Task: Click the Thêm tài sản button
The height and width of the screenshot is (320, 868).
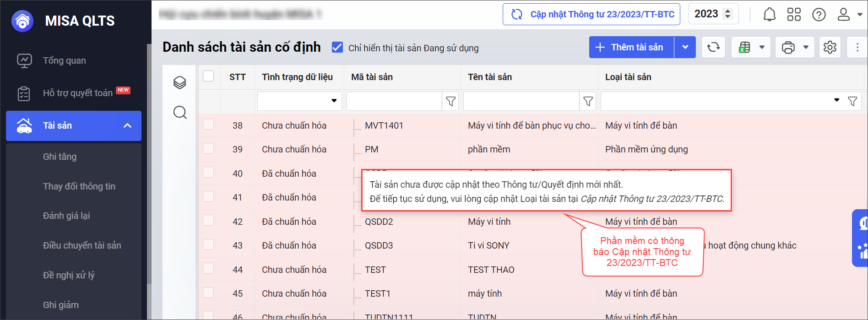Action: click(x=631, y=47)
